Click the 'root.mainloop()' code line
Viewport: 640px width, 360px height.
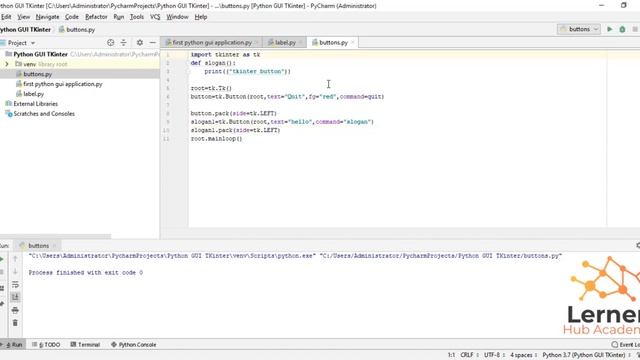(x=216, y=139)
